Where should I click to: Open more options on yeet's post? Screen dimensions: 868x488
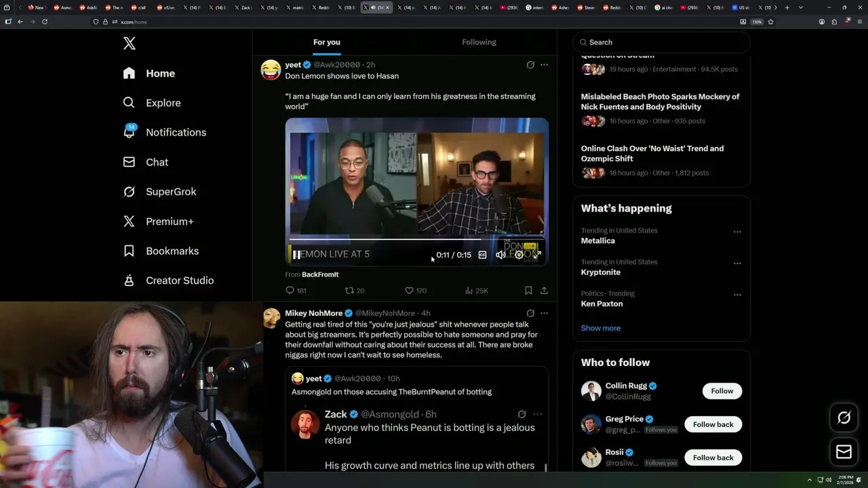[x=544, y=65]
